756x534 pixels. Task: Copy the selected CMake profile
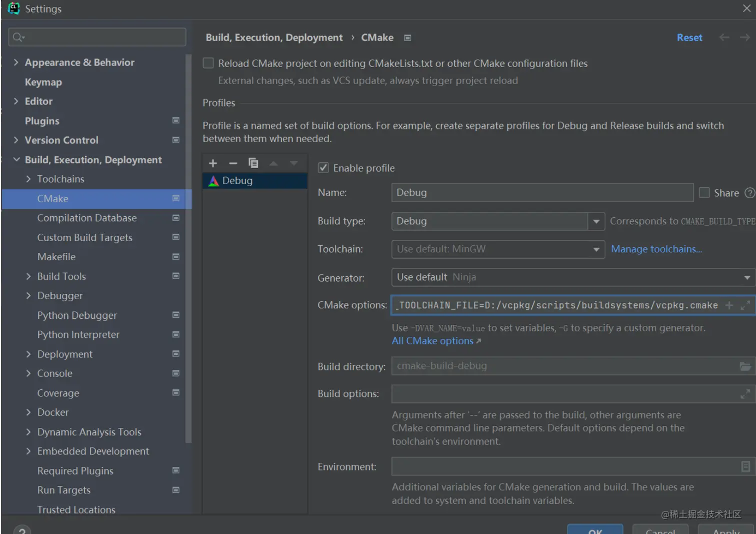253,163
